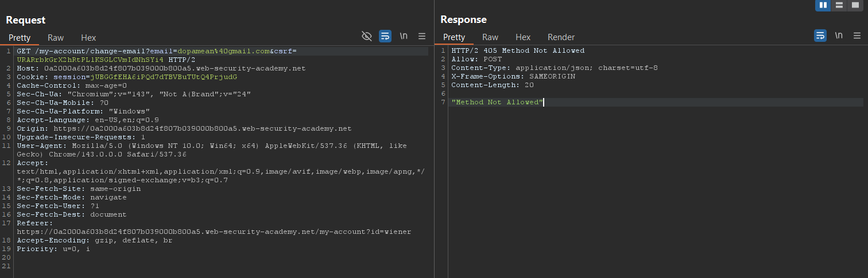Click "Method Not Allowed" response body
This screenshot has width=868, height=278.
click(x=497, y=102)
